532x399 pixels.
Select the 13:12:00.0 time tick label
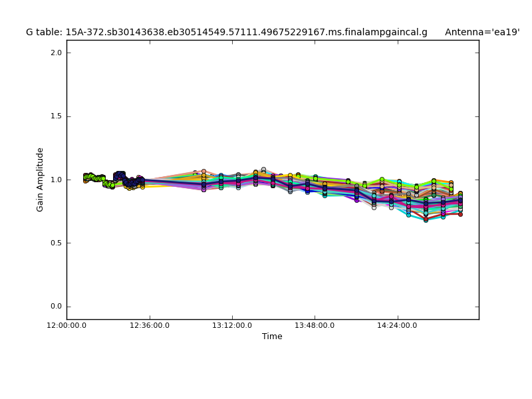[231, 325]
